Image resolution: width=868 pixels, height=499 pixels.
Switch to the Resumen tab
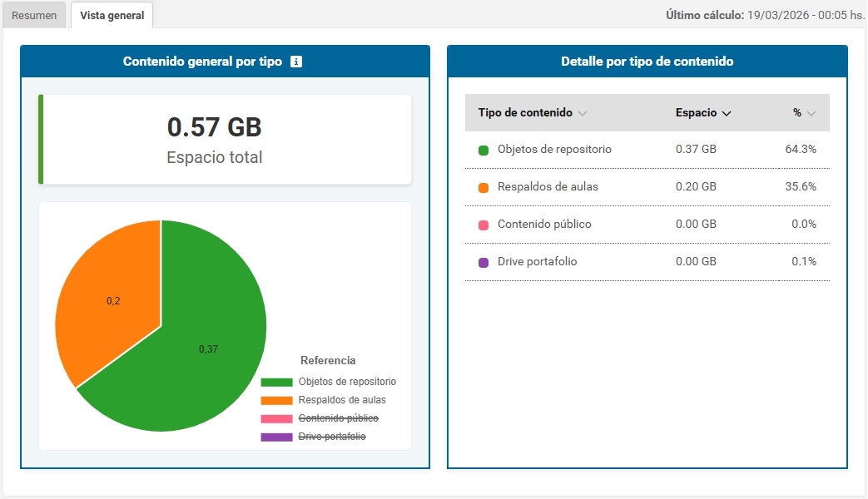tap(34, 16)
